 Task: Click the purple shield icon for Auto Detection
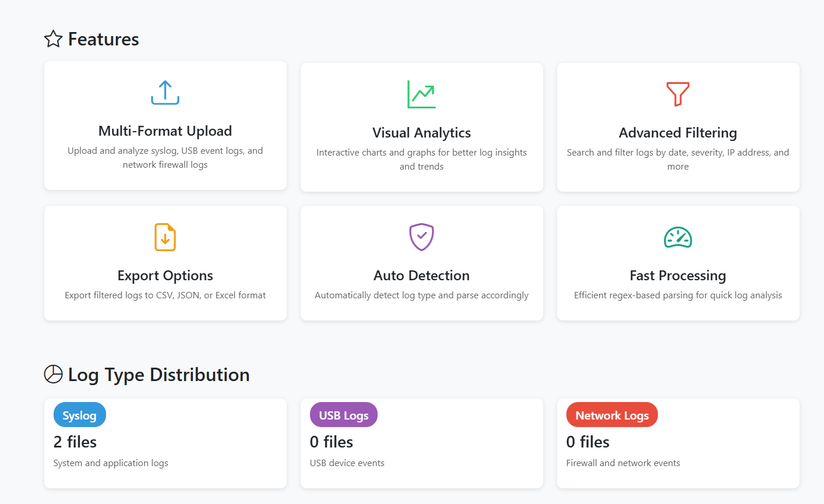point(421,237)
